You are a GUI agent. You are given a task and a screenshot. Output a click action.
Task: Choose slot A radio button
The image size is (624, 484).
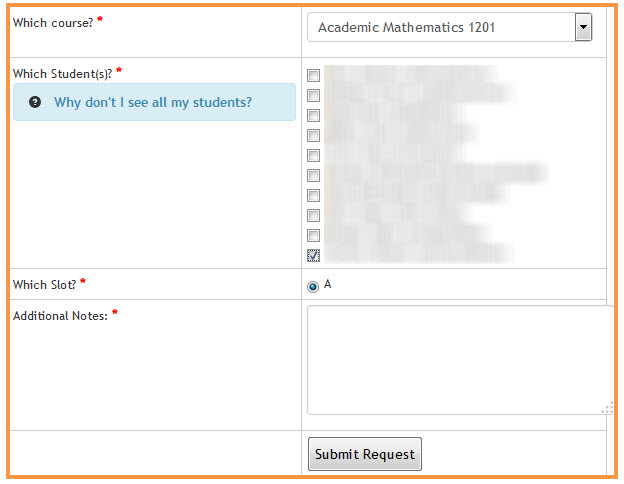313,286
